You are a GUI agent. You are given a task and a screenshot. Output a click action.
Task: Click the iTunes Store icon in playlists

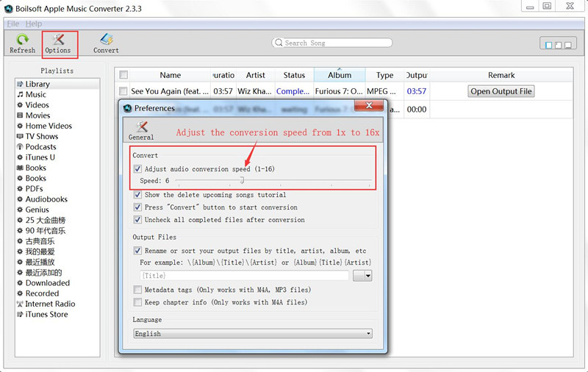coord(20,314)
